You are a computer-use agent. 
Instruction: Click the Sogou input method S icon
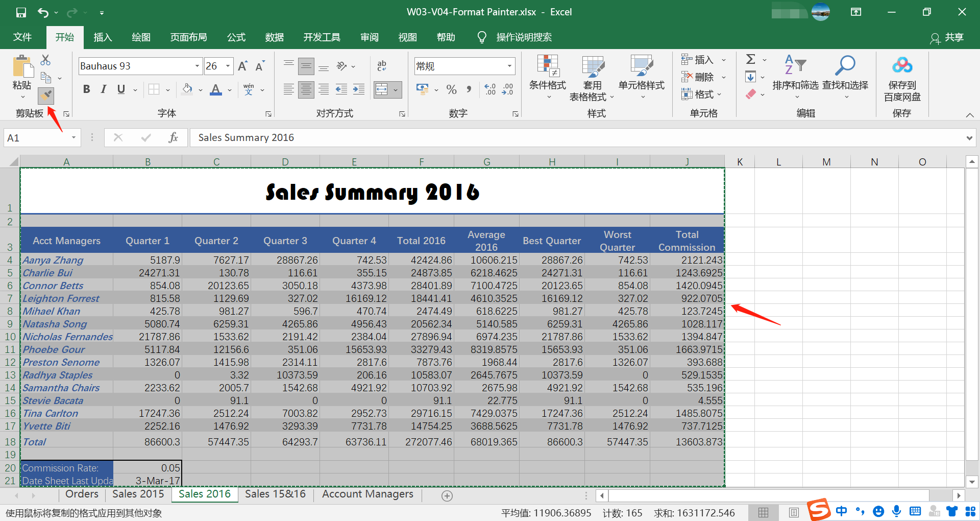click(819, 509)
